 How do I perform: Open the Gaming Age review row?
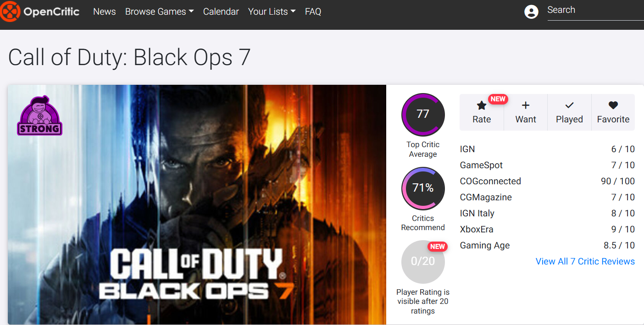point(547,245)
